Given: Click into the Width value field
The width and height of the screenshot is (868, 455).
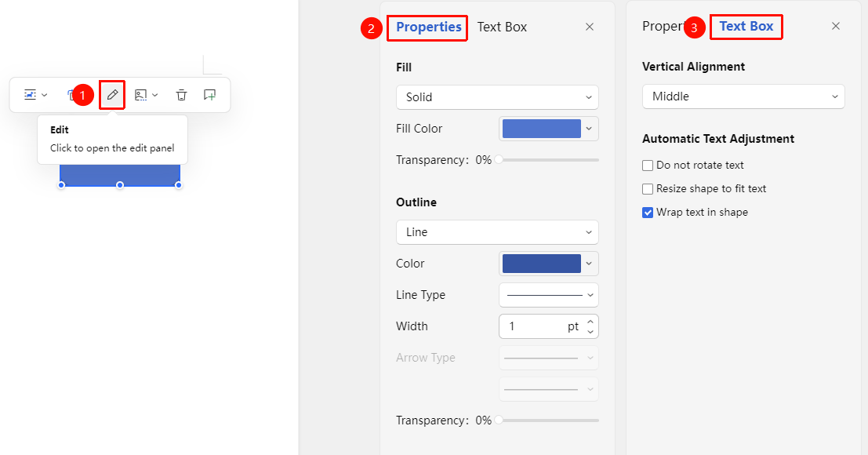Looking at the screenshot, I should tap(536, 326).
